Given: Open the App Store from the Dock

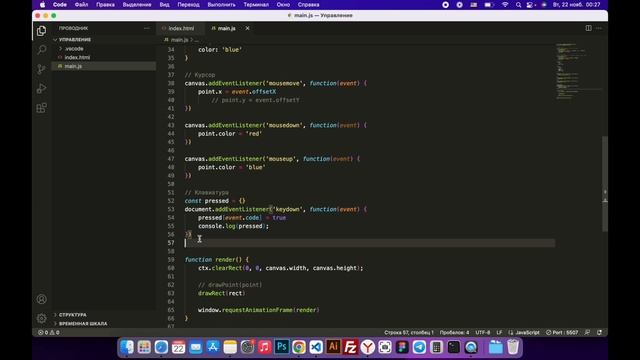Looking at the screenshot, I should click(x=213, y=347).
